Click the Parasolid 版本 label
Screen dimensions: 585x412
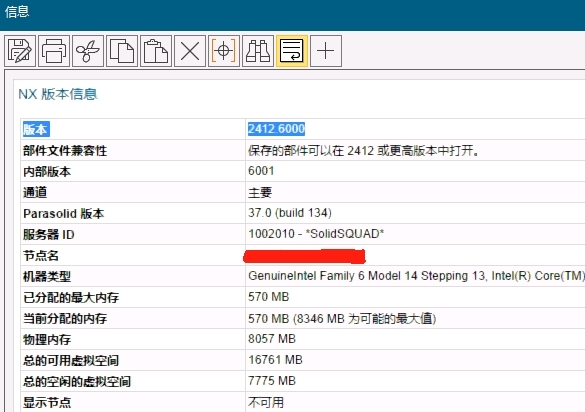coord(64,213)
